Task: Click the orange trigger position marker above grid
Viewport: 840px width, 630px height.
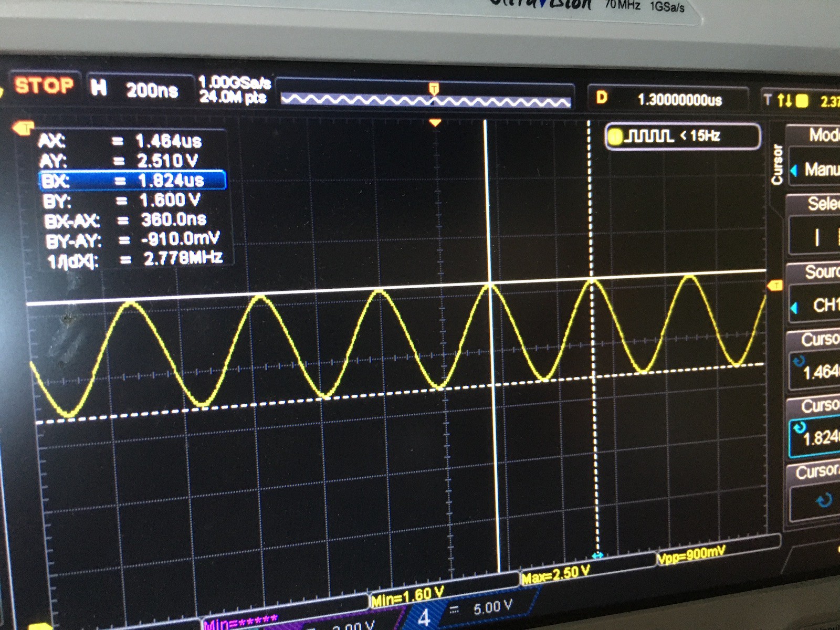Action: click(435, 123)
